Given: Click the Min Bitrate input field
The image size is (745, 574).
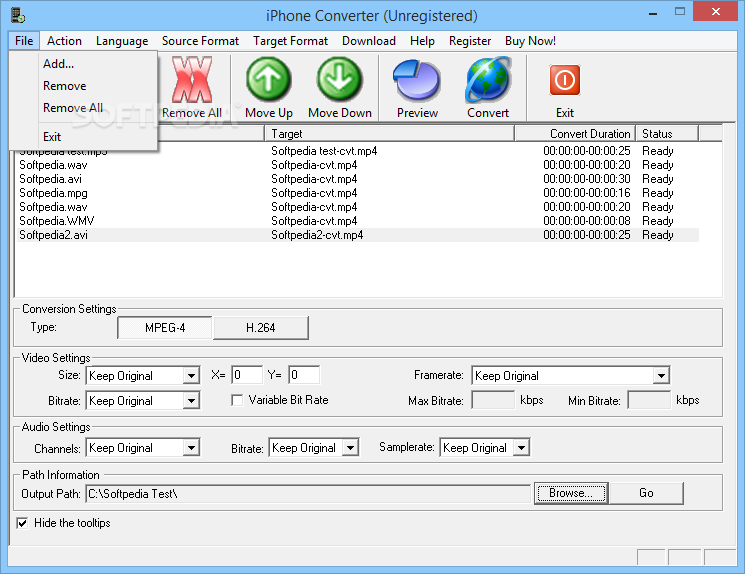Looking at the screenshot, I should tap(649, 400).
